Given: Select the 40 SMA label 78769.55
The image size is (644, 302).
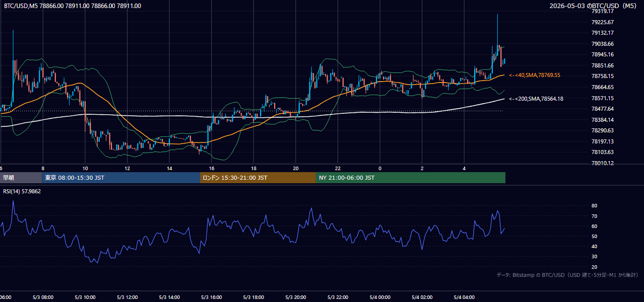Looking at the screenshot, I should 535,75.
